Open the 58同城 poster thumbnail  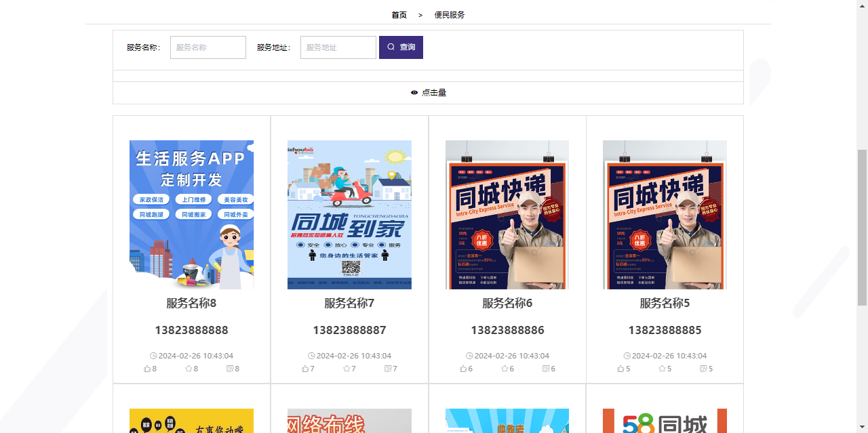tap(665, 421)
